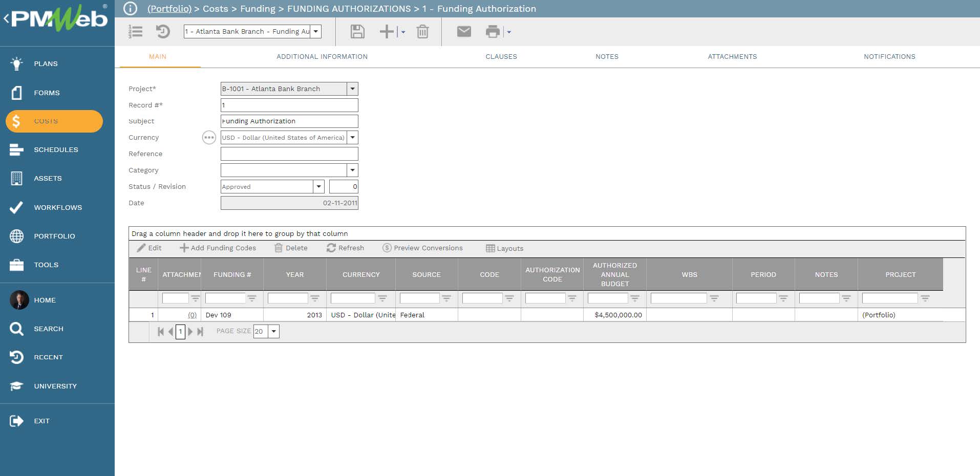
Task: Click into the Reference input field
Action: [289, 154]
